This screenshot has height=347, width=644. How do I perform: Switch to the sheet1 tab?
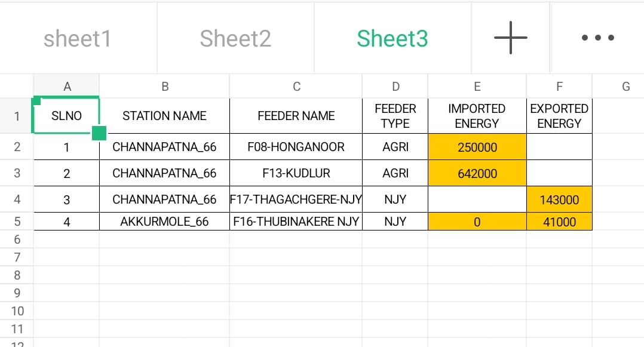coord(78,38)
